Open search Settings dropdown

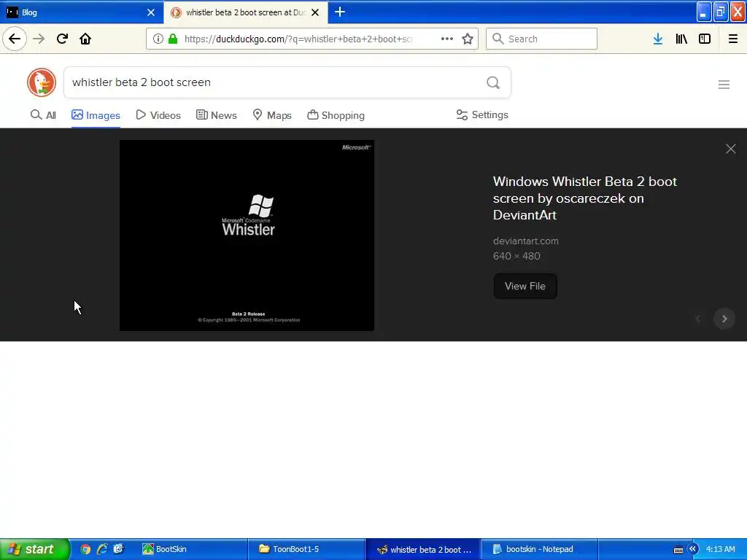[482, 114]
